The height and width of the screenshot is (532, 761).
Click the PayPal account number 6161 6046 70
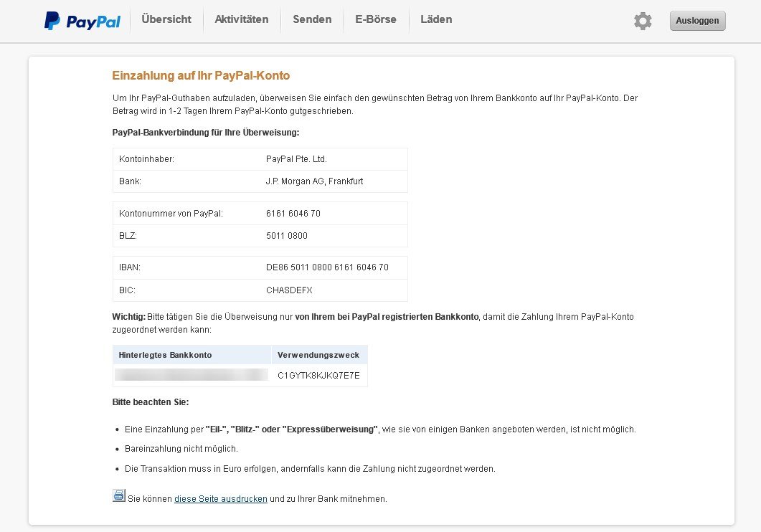tap(293, 214)
